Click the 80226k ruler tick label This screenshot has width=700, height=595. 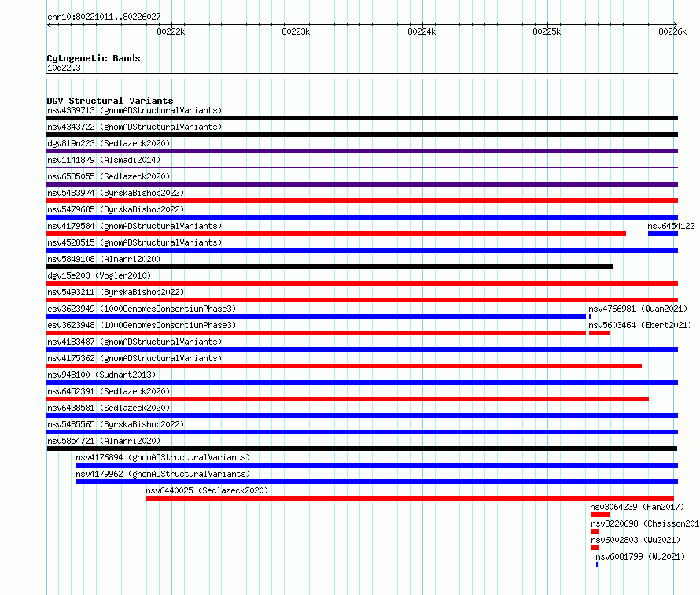click(x=672, y=31)
